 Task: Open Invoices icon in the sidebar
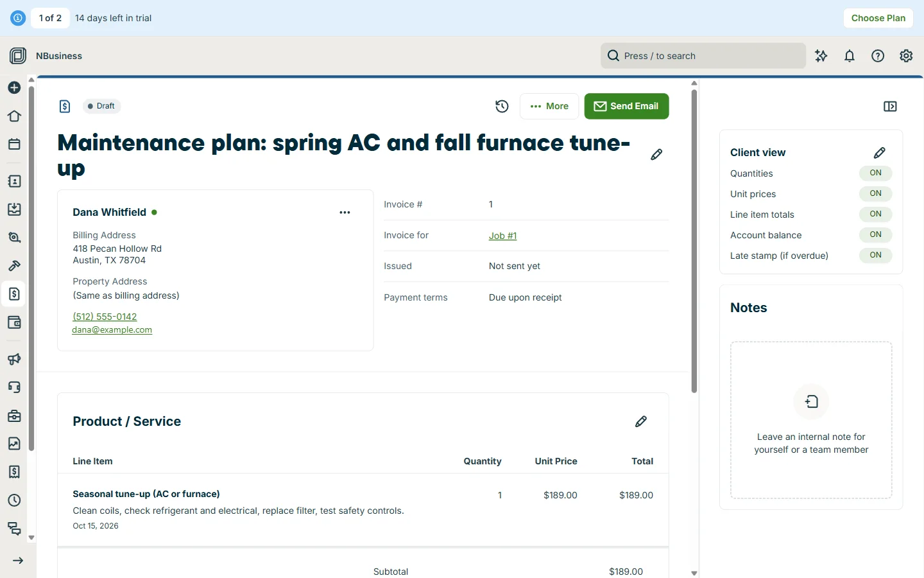(x=14, y=294)
